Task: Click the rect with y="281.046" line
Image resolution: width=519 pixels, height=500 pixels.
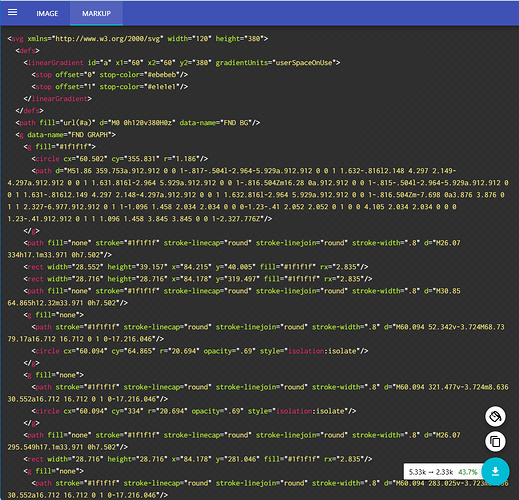Action: click(x=198, y=459)
